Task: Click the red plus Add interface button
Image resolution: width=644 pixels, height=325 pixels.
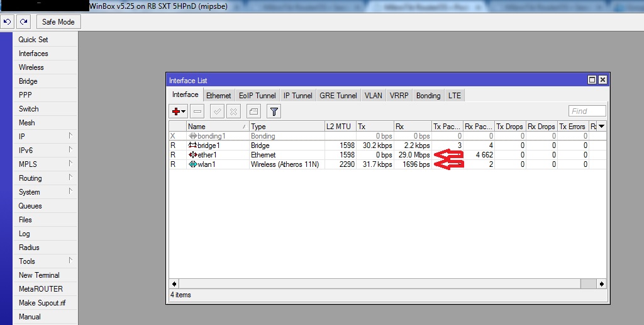Action: 179,111
